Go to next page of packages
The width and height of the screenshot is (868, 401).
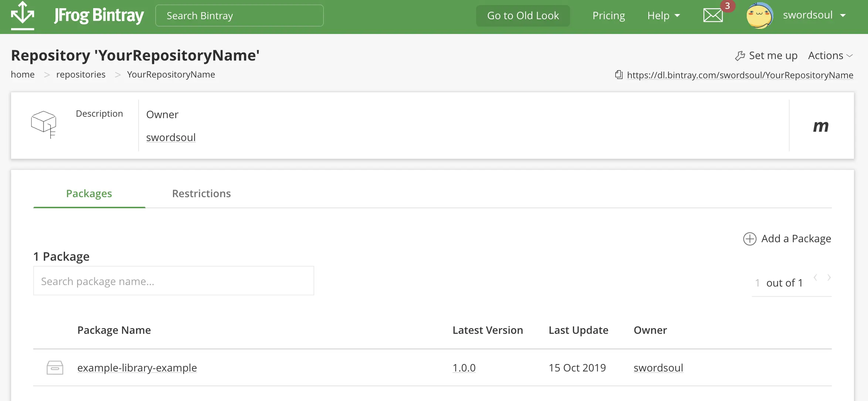pos(829,277)
